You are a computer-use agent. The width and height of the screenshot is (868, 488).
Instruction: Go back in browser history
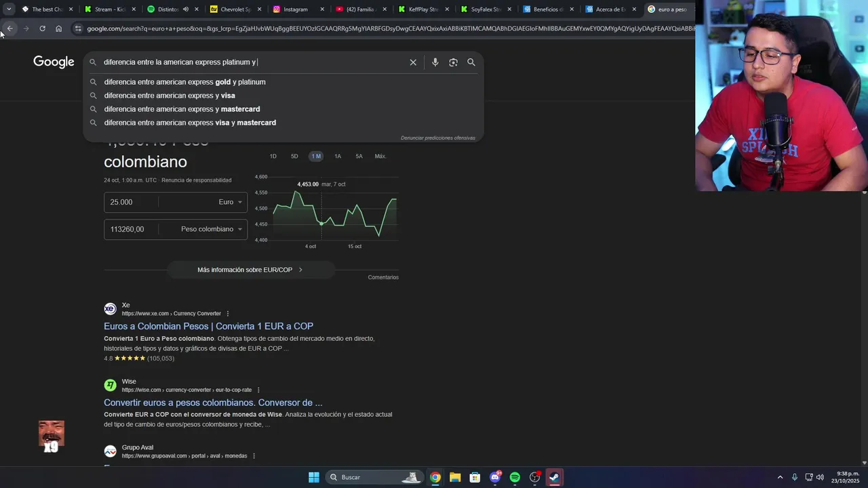click(9, 28)
